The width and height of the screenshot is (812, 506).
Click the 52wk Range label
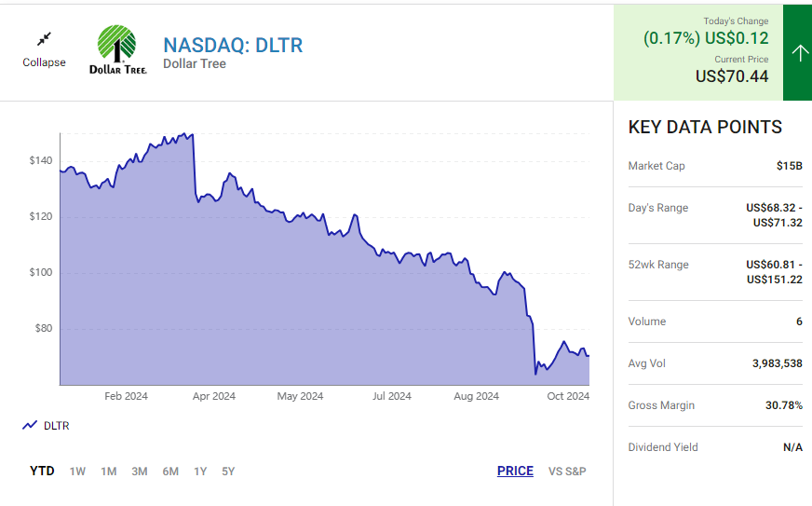[658, 265]
